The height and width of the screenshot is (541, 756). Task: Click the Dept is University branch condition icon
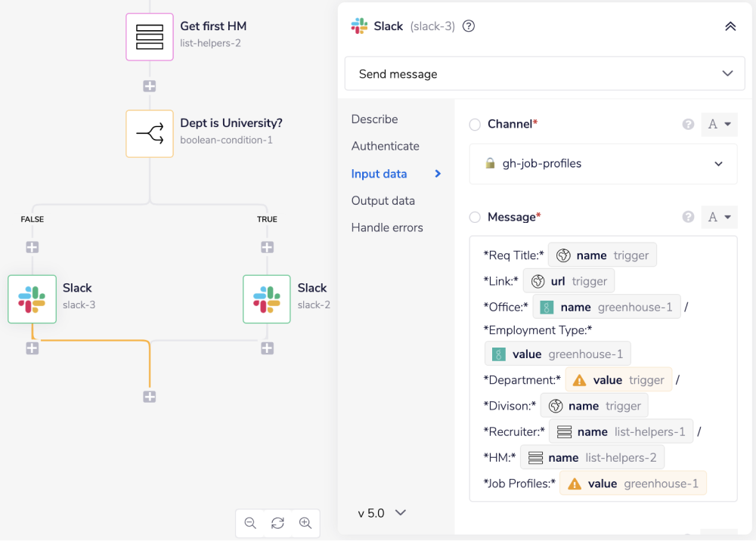pos(149,133)
